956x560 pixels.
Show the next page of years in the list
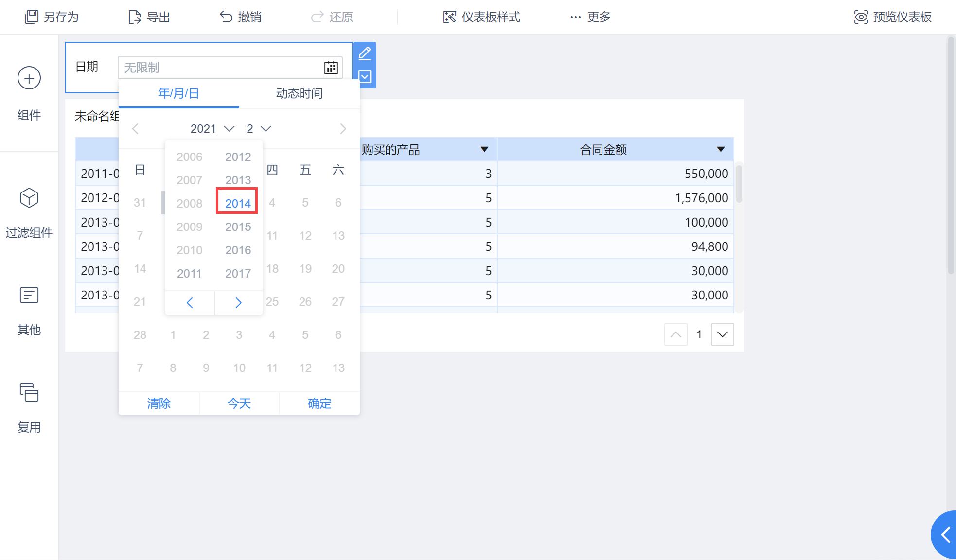(238, 303)
